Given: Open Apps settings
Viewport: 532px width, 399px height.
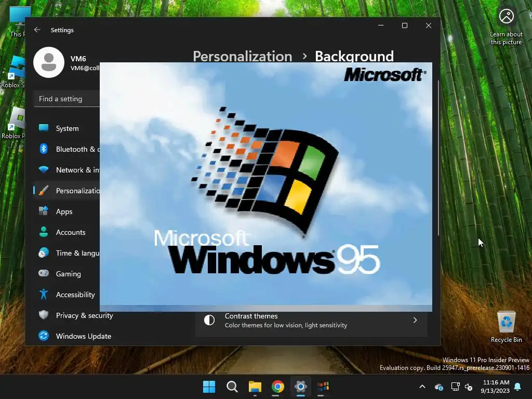Looking at the screenshot, I should click(67, 211).
